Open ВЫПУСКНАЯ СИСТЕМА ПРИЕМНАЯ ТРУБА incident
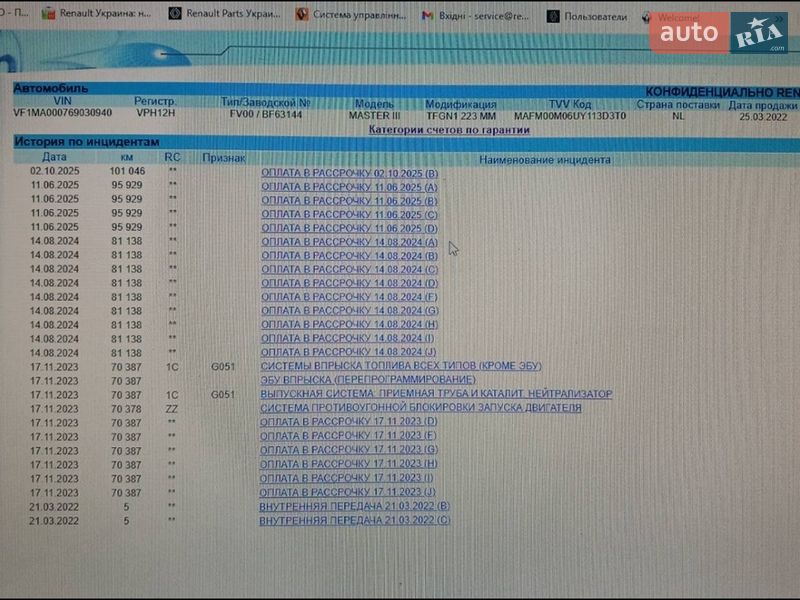800x600 pixels. [x=436, y=394]
